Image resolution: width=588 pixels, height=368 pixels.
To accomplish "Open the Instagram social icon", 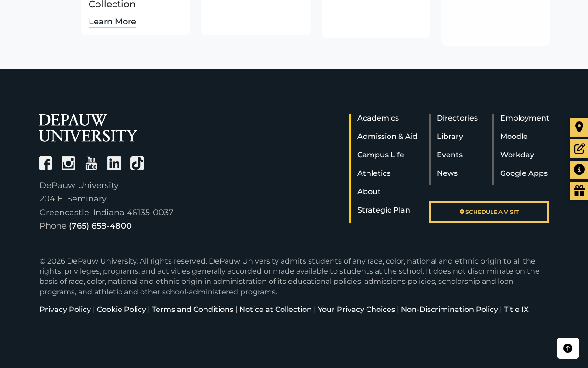I will 68,163.
